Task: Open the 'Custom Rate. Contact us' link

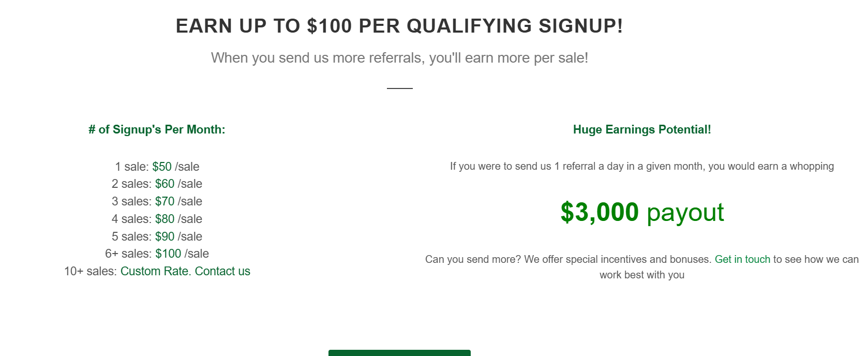Action: (185, 271)
